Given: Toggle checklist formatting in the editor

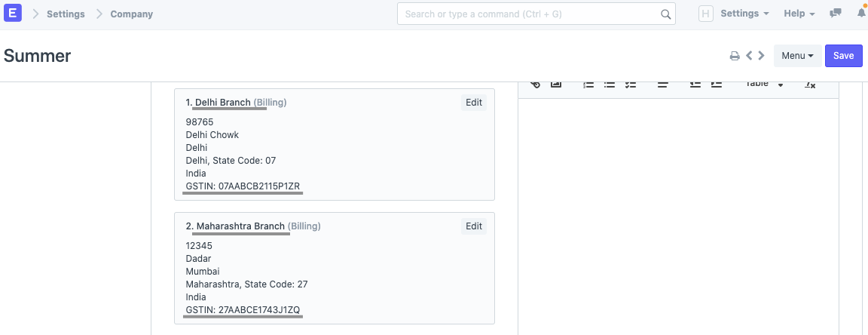Looking at the screenshot, I should tap(631, 85).
